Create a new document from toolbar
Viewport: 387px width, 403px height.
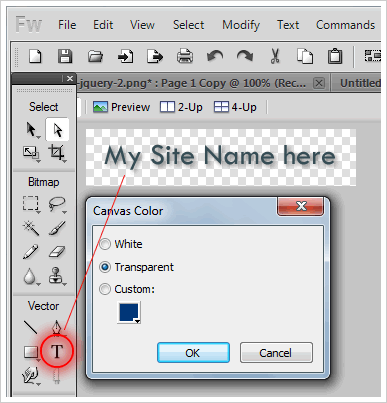coord(35,56)
